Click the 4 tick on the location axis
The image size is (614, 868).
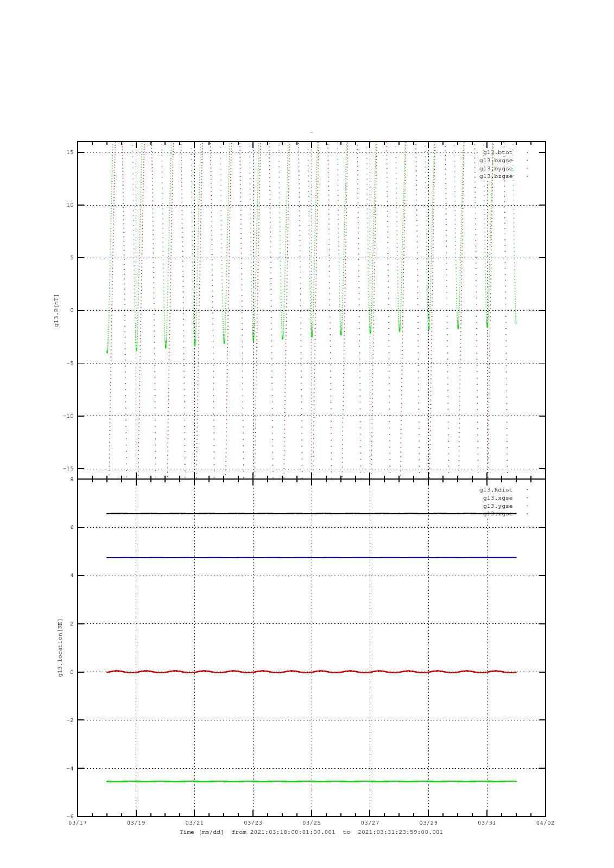(72, 576)
